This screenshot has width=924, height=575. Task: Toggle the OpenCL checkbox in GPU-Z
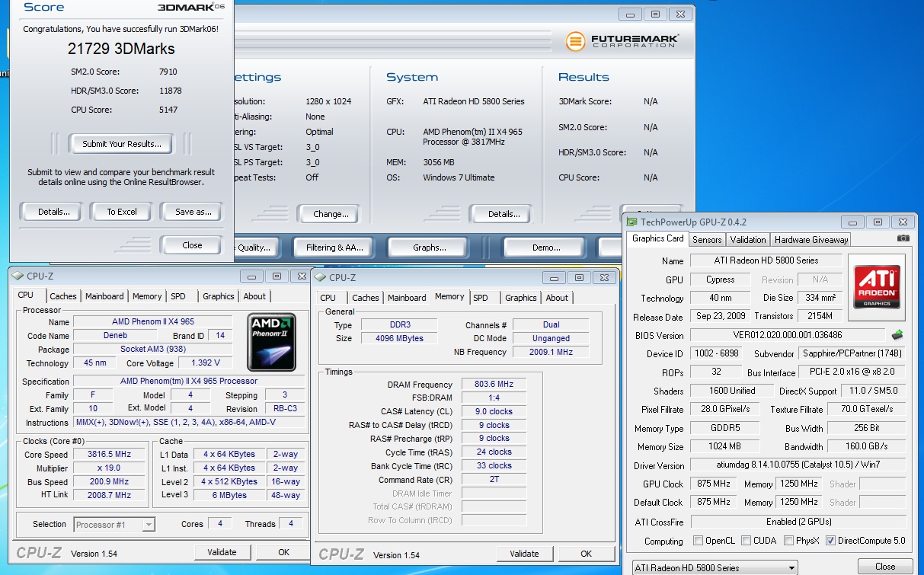click(x=698, y=541)
